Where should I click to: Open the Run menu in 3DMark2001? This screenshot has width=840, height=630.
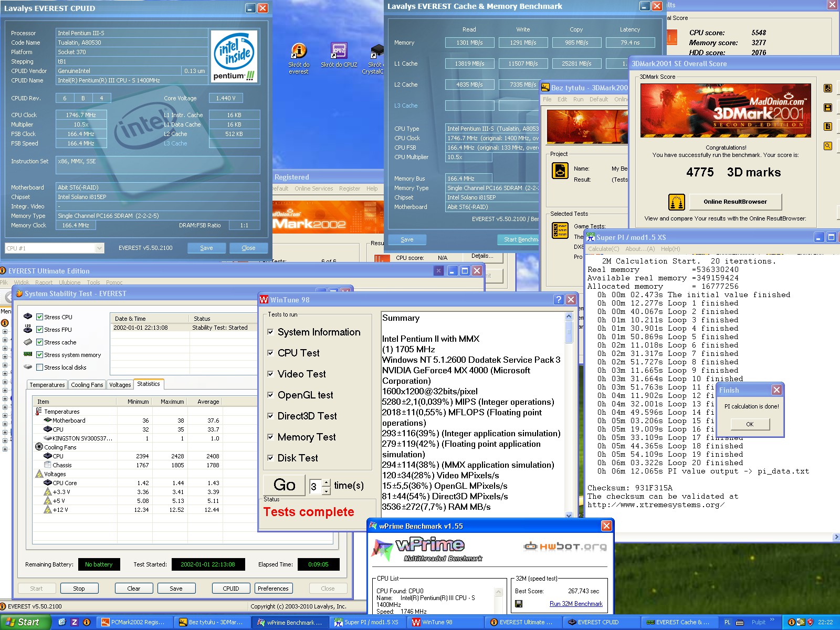[578, 99]
